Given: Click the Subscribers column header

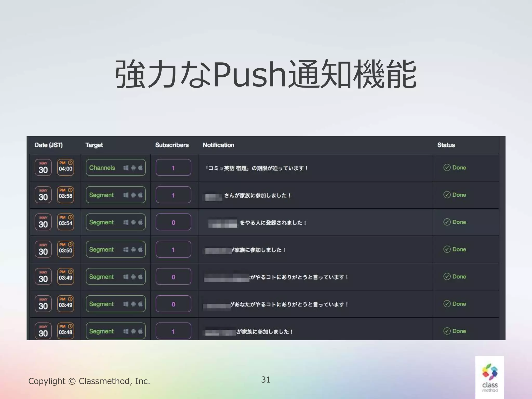Looking at the screenshot, I should coord(172,145).
